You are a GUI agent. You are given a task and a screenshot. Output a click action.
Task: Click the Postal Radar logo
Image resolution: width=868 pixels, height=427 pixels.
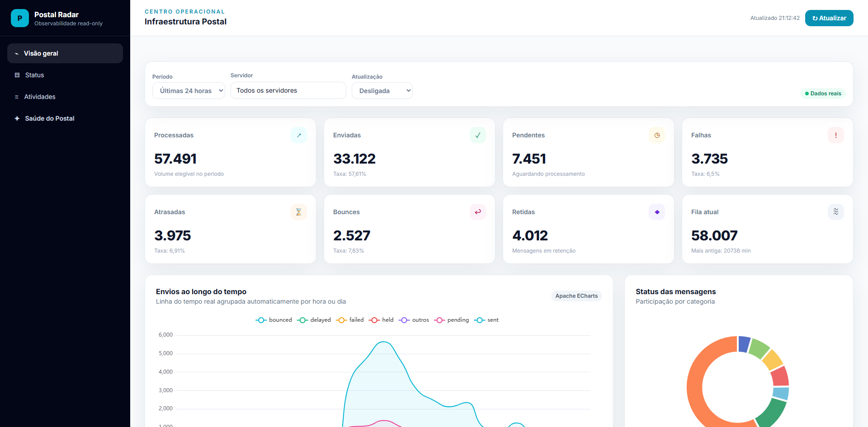20,18
